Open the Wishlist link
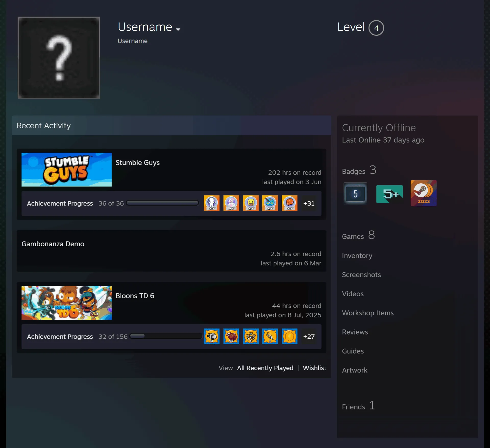Viewport: 490px width, 448px height. click(314, 368)
